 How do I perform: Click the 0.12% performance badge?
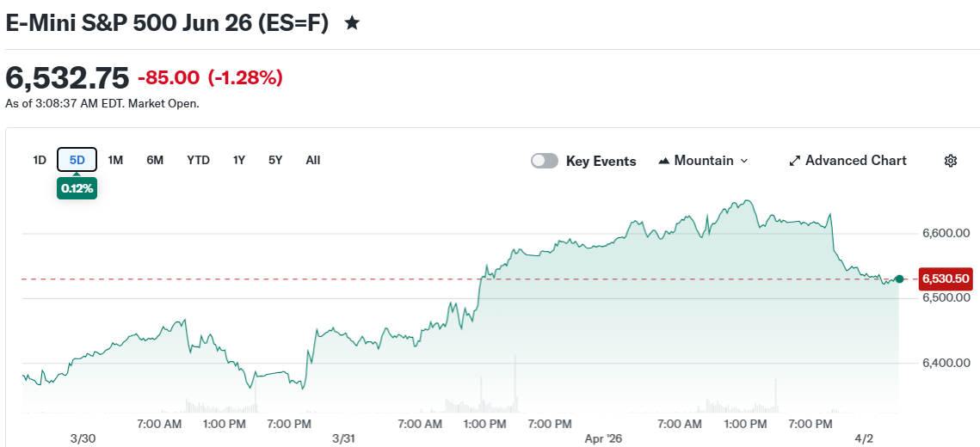[x=77, y=188]
